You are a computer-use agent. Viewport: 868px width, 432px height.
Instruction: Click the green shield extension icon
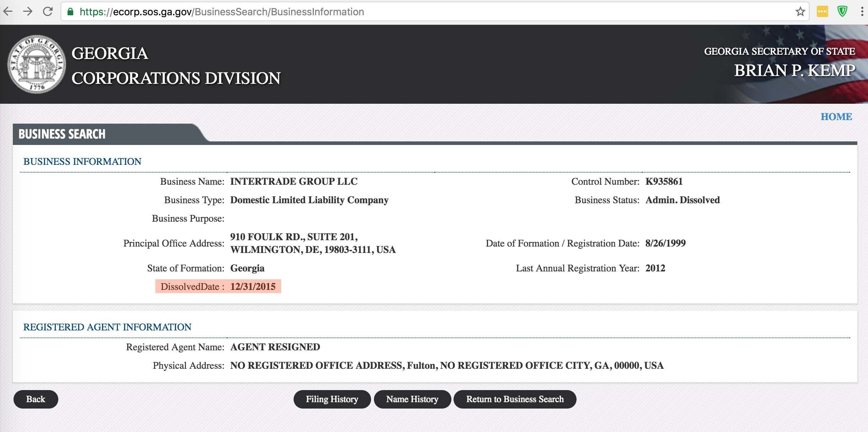pos(842,12)
